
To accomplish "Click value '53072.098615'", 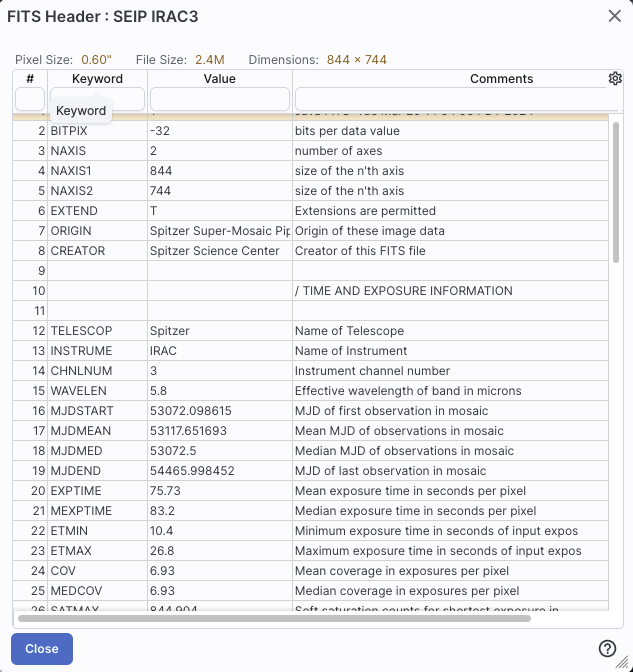I will pos(190,411).
